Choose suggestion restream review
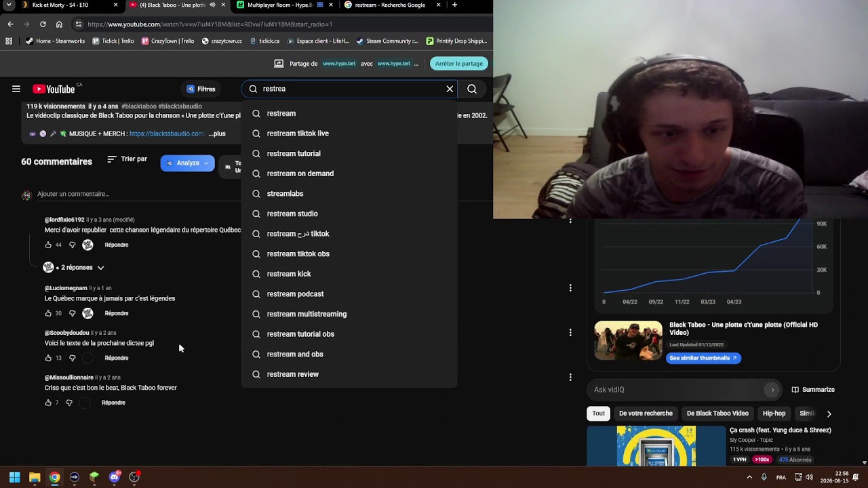This screenshot has width=868, height=488. point(349,374)
